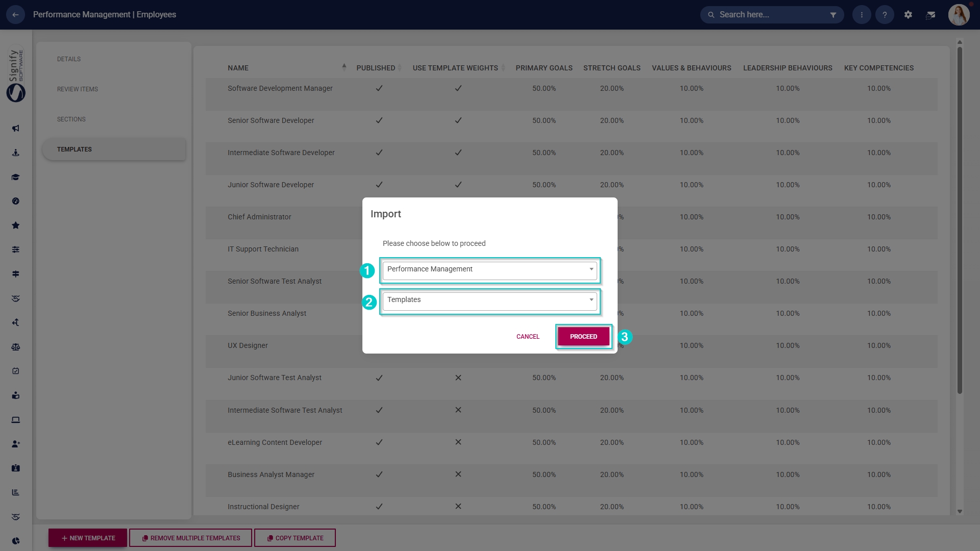Toggle template weights check for Senior Software Developer

(458, 120)
